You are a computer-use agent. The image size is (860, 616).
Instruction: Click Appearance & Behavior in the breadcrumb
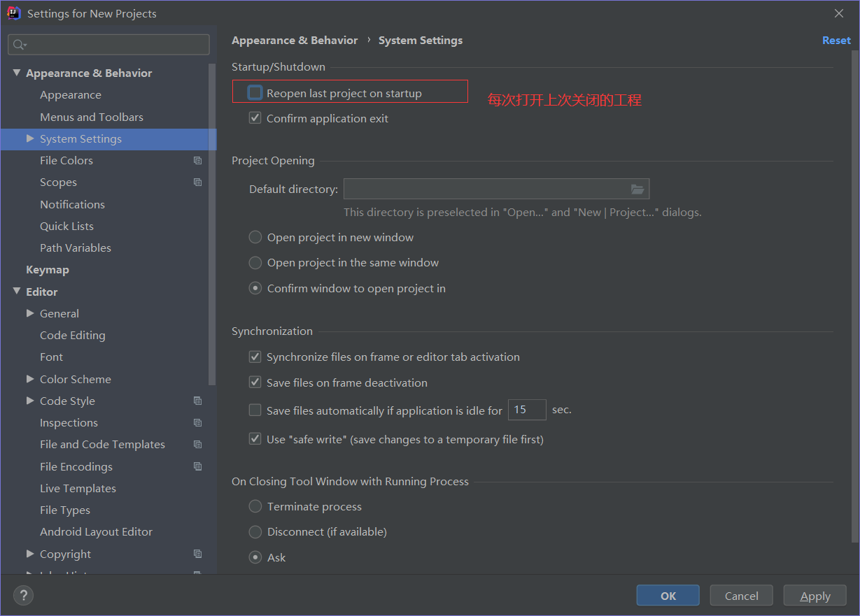click(x=295, y=40)
